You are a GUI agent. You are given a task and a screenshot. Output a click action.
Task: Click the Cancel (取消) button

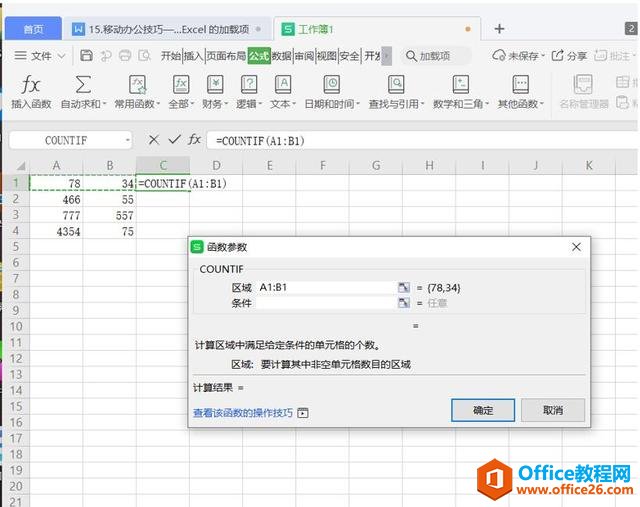coord(553,410)
